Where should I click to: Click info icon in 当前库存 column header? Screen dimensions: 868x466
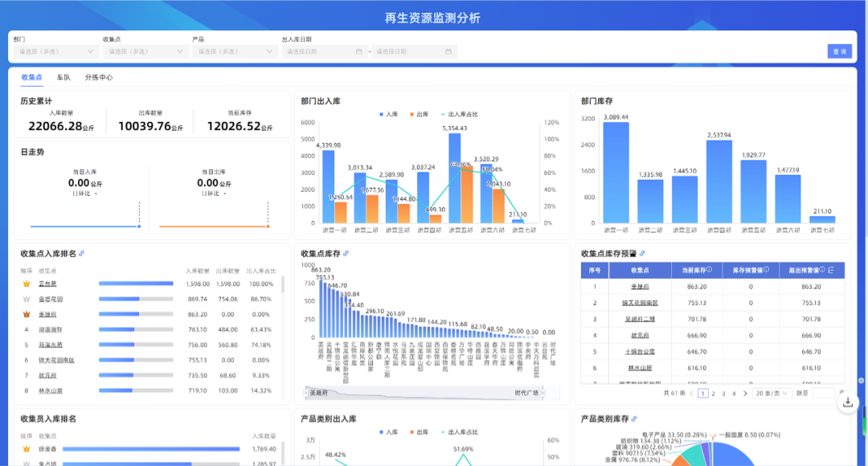pos(709,270)
